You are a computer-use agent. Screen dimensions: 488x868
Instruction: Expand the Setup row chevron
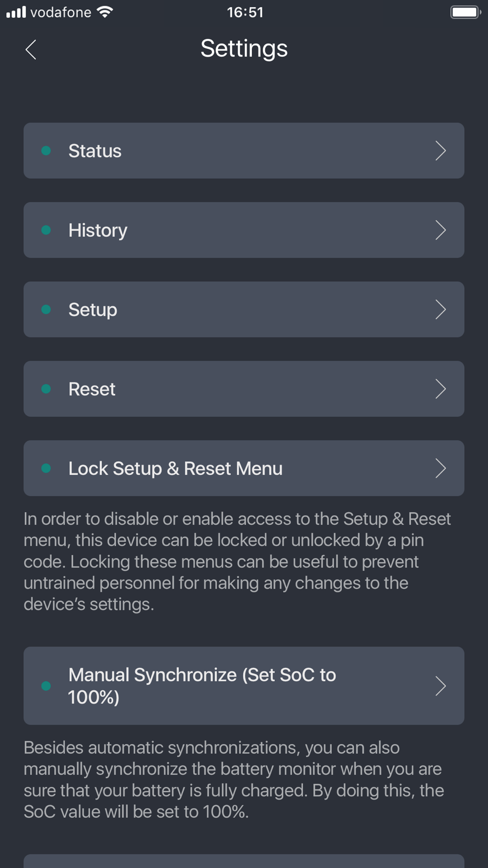tap(441, 310)
